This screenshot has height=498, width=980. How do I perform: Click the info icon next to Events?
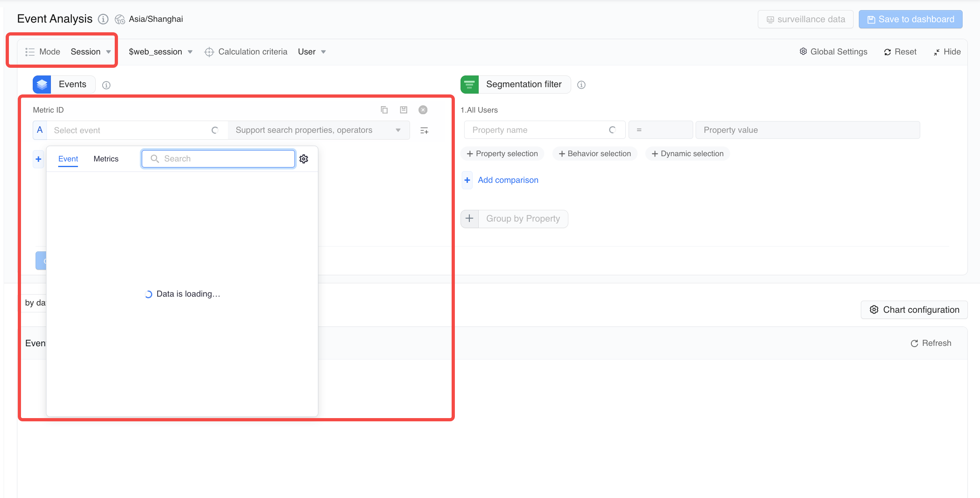click(x=106, y=85)
